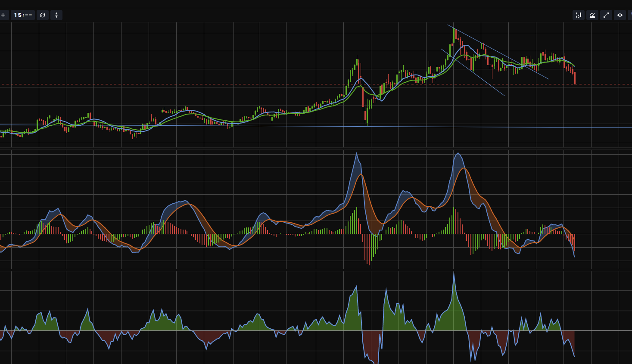Image resolution: width=632 pixels, height=364 pixels.
Task: Click the refresh chart icon
Action: coord(43,15)
